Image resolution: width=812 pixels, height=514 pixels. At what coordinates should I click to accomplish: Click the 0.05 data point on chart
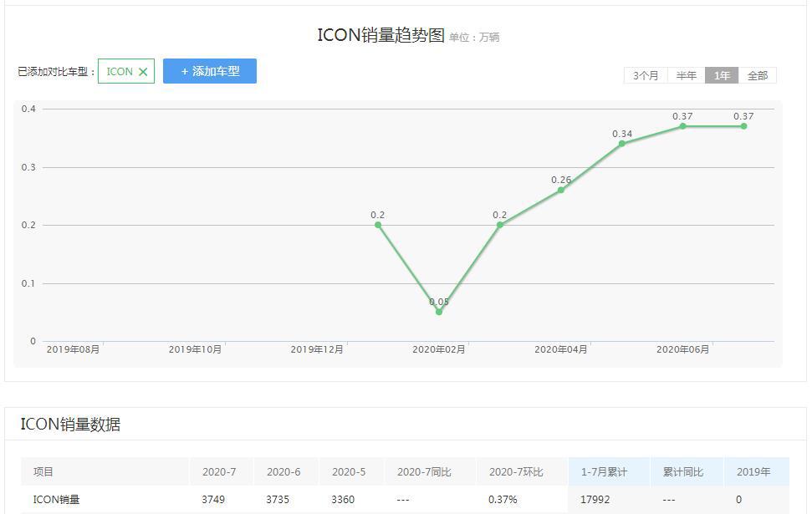tap(439, 312)
